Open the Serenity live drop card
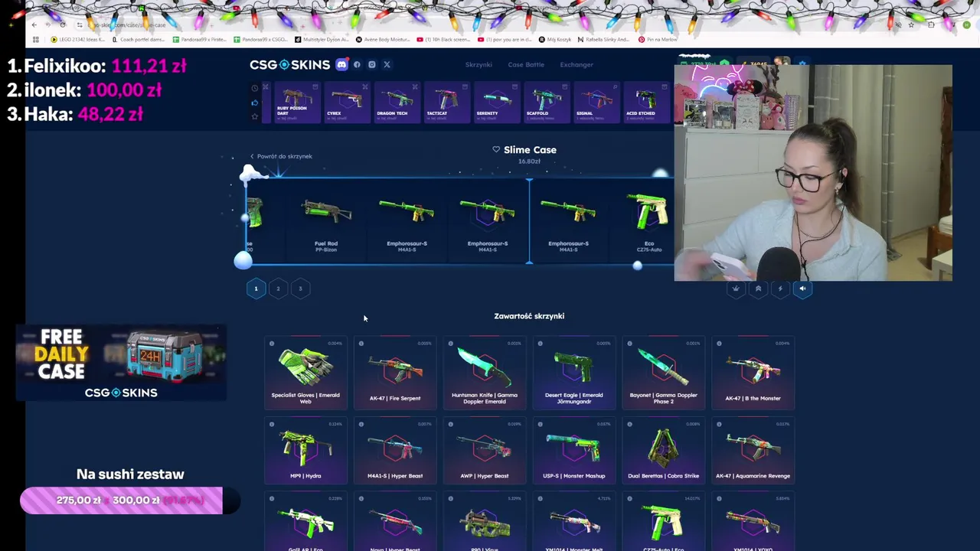980x551 pixels. tap(496, 103)
